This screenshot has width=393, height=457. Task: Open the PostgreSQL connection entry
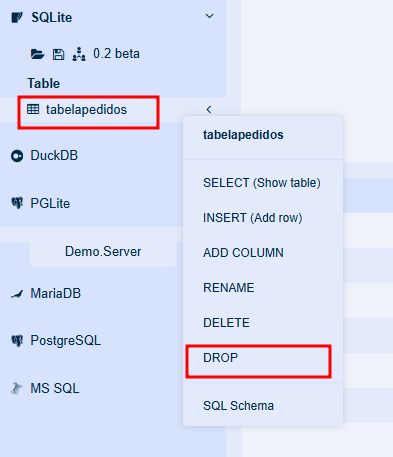click(x=65, y=341)
